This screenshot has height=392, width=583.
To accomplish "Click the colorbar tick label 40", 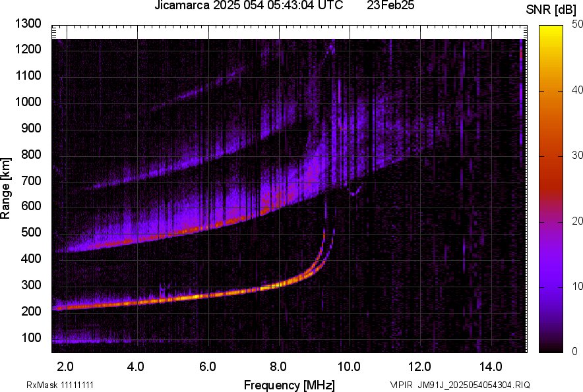I will coord(578,90).
